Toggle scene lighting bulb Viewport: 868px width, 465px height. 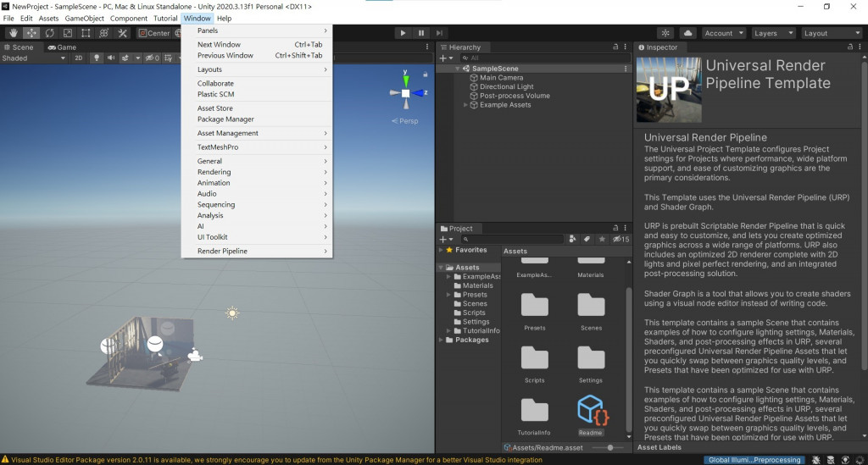point(97,58)
